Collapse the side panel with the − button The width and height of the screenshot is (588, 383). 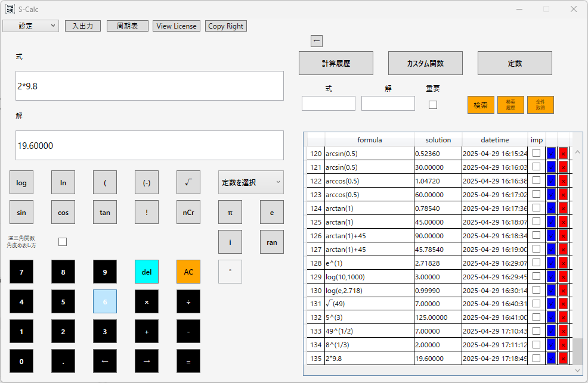point(317,41)
